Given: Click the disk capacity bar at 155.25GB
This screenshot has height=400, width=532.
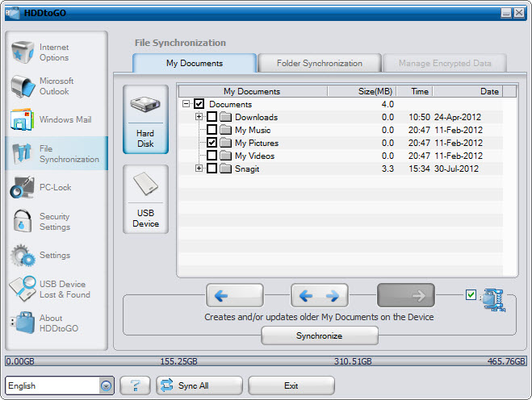Looking at the screenshot, I should [178, 361].
